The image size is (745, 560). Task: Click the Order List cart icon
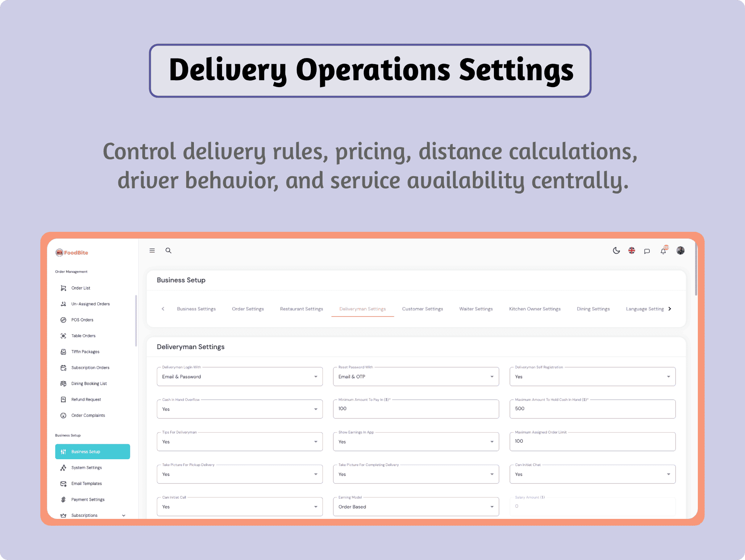[x=63, y=288]
